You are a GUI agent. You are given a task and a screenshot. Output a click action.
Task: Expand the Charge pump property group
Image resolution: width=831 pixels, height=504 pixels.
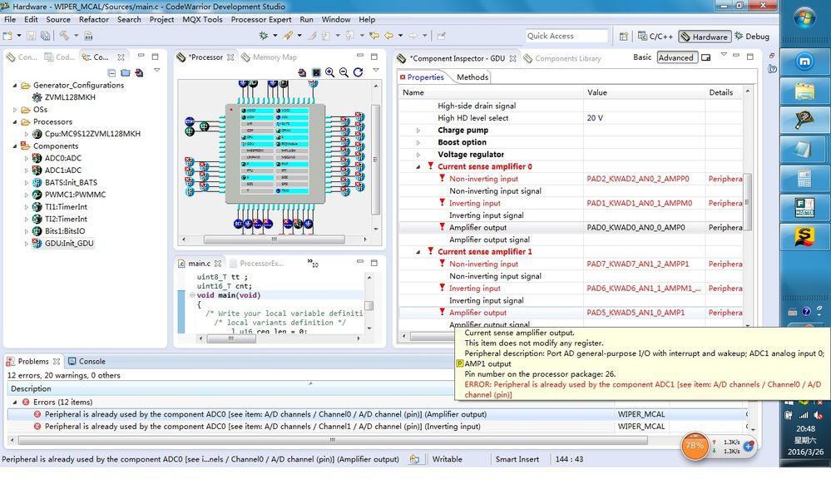(x=418, y=131)
